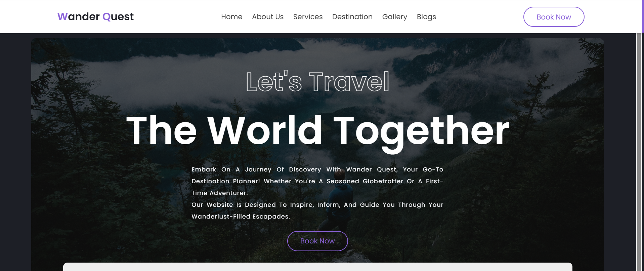Open the Services nav link
Screen dimensions: 644x271
pyautogui.click(x=308, y=17)
